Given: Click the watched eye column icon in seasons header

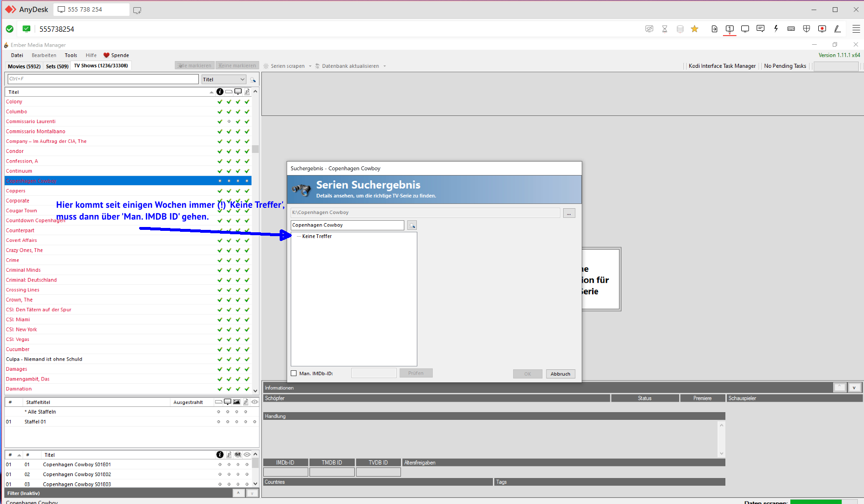Looking at the screenshot, I should tap(255, 402).
